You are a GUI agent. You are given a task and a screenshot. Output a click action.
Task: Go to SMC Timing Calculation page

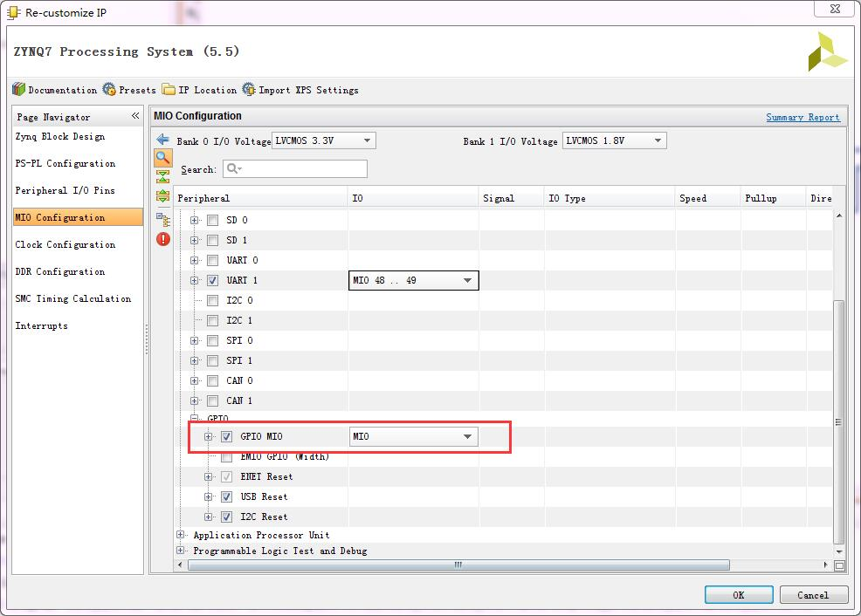[73, 298]
